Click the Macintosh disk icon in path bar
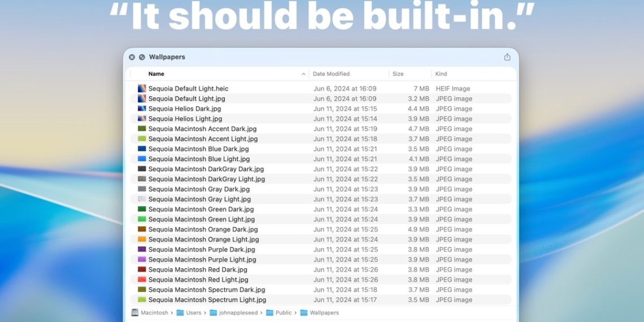Image resolution: width=644 pixels, height=322 pixels. click(x=135, y=312)
